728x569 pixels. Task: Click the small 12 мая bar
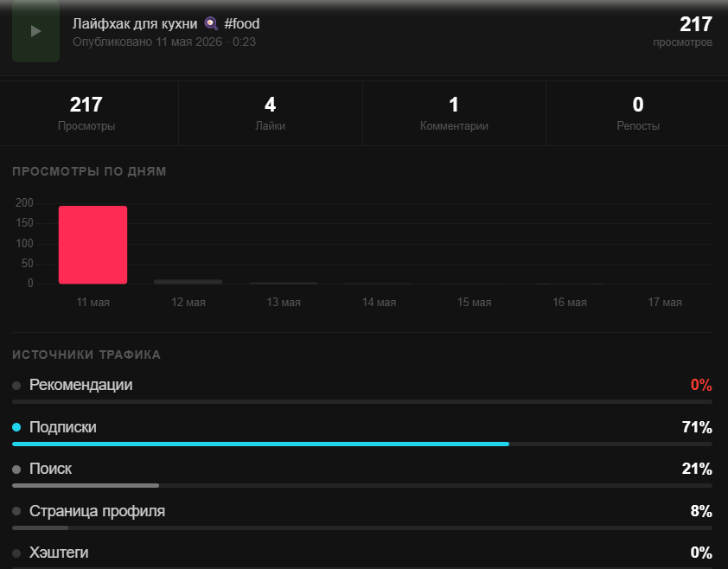(188, 282)
